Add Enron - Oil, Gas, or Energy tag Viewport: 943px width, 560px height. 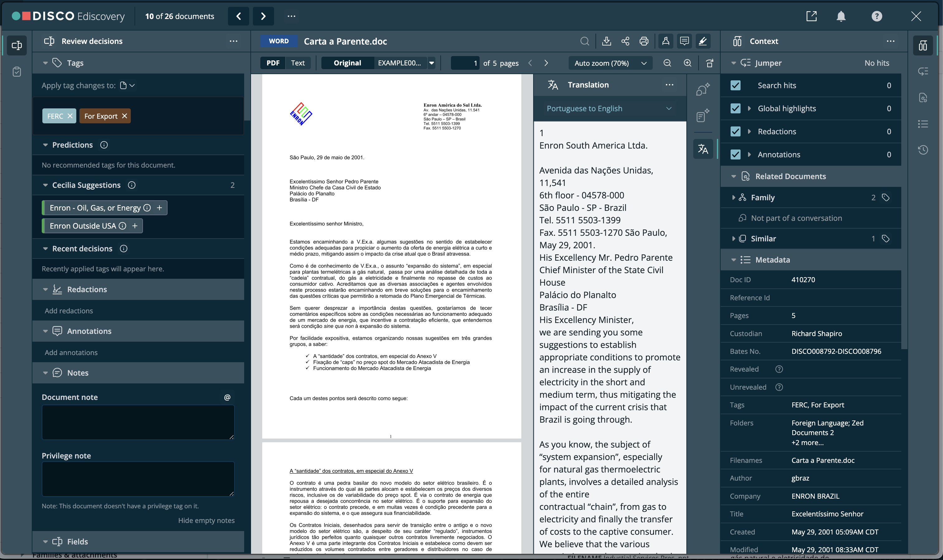click(x=159, y=207)
